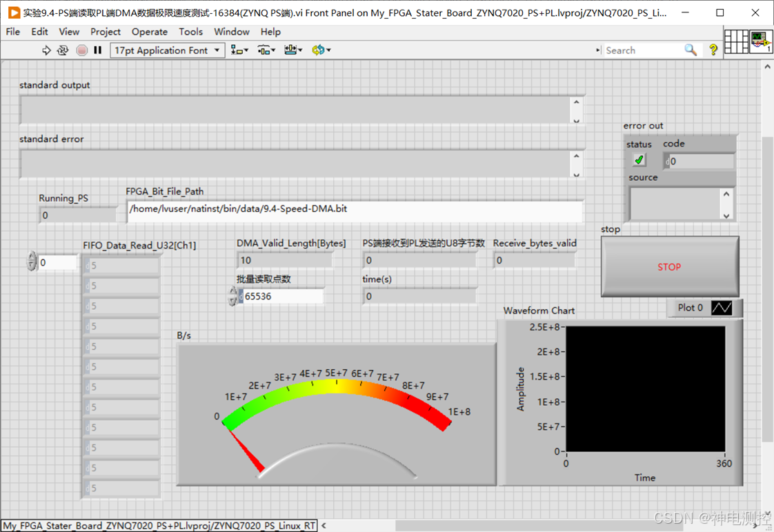Open Distribute Objects tool
The image size is (774, 532).
[266, 50]
